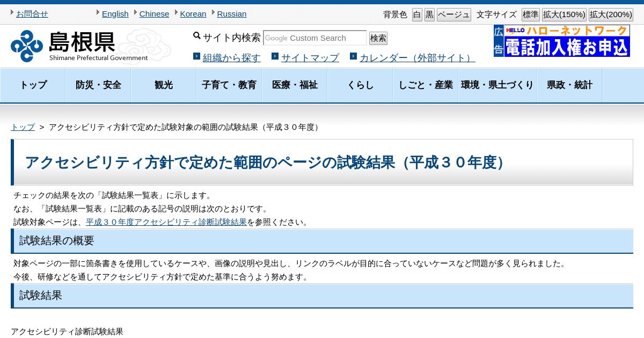Switch language to English
644x338 pixels.
pos(115,14)
